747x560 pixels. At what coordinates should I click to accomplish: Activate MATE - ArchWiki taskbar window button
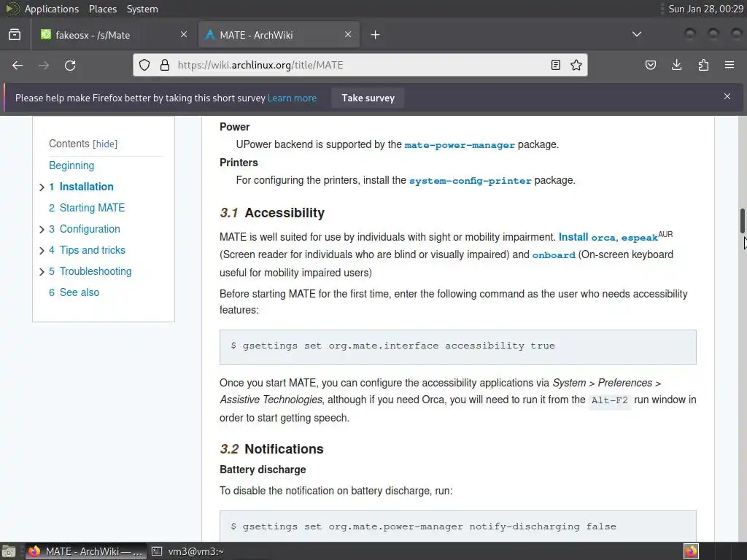click(86, 551)
